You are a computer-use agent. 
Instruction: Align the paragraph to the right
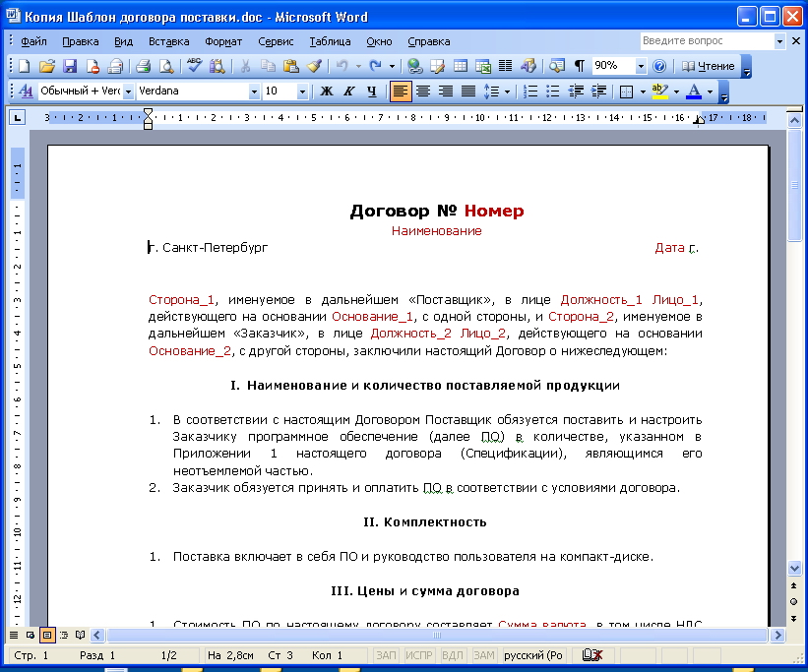[446, 92]
